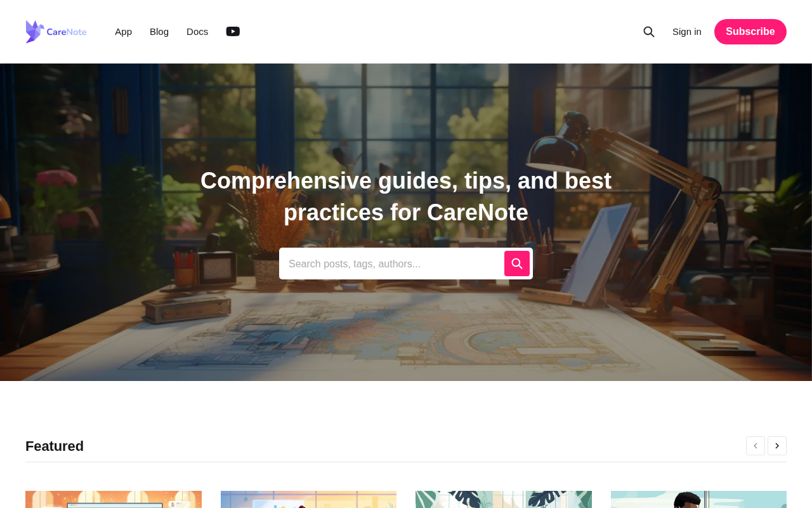Open the fourth featured post thumbnail
Viewport: 812px width, 508px height.
pos(698,499)
